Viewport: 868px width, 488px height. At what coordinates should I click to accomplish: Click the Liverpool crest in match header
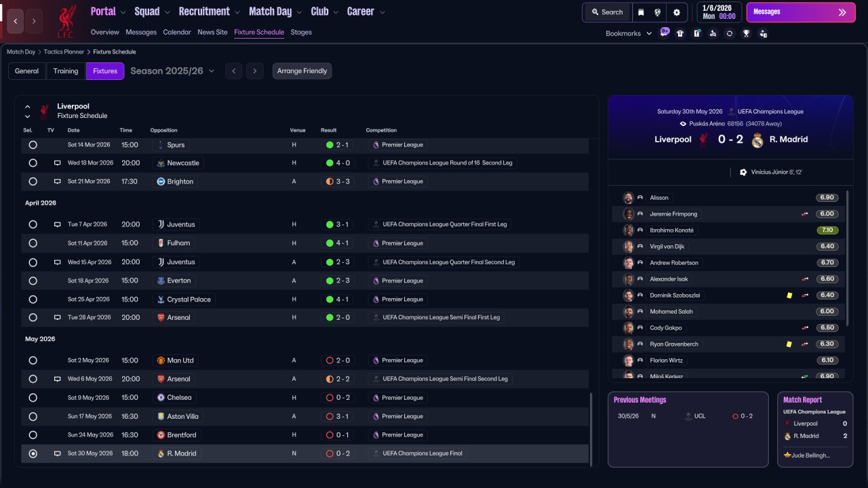pyautogui.click(x=704, y=140)
